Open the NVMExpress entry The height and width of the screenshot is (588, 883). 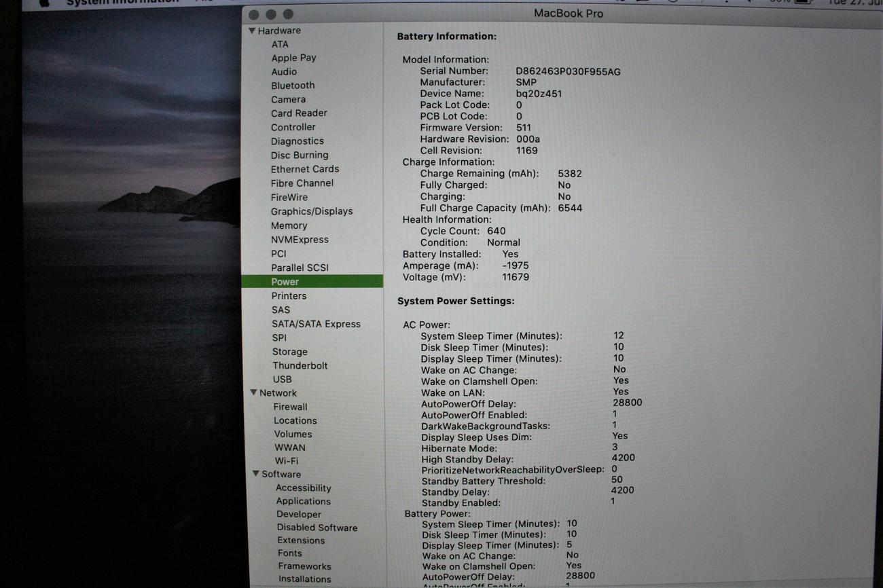coord(300,240)
